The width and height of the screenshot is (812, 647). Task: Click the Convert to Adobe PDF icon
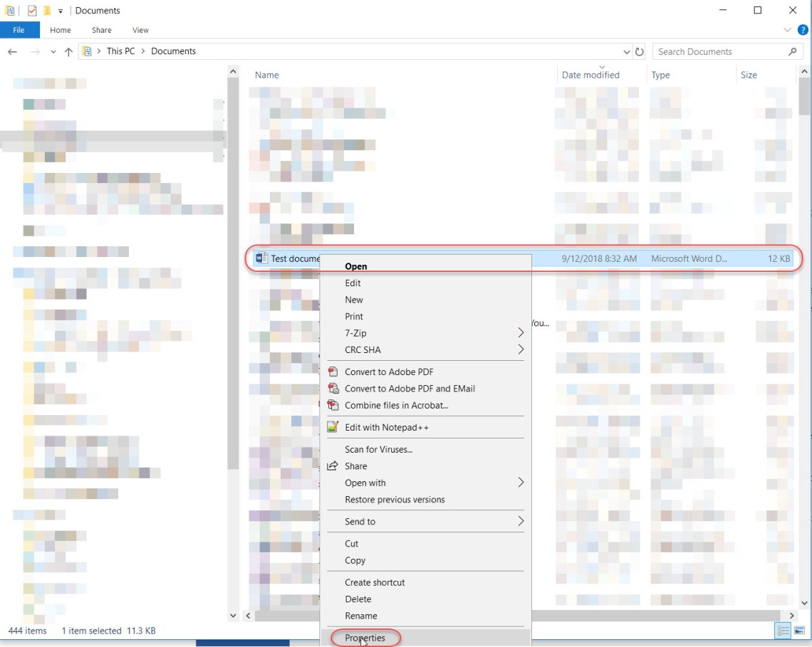pyautogui.click(x=333, y=372)
